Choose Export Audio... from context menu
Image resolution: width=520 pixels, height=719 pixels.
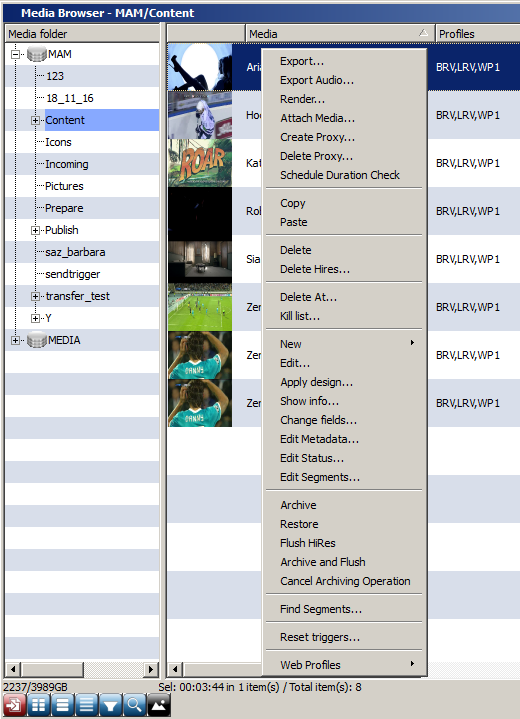coord(317,80)
